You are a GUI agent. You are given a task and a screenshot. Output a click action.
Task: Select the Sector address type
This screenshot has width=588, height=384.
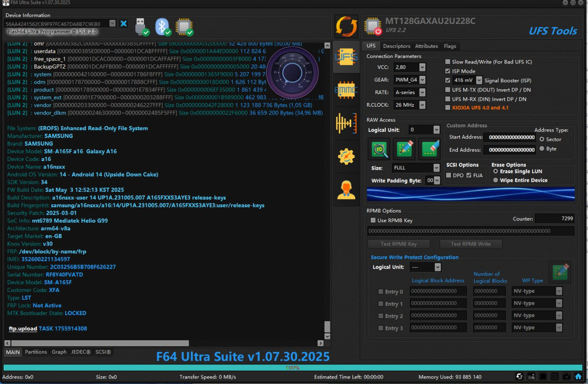(542, 139)
